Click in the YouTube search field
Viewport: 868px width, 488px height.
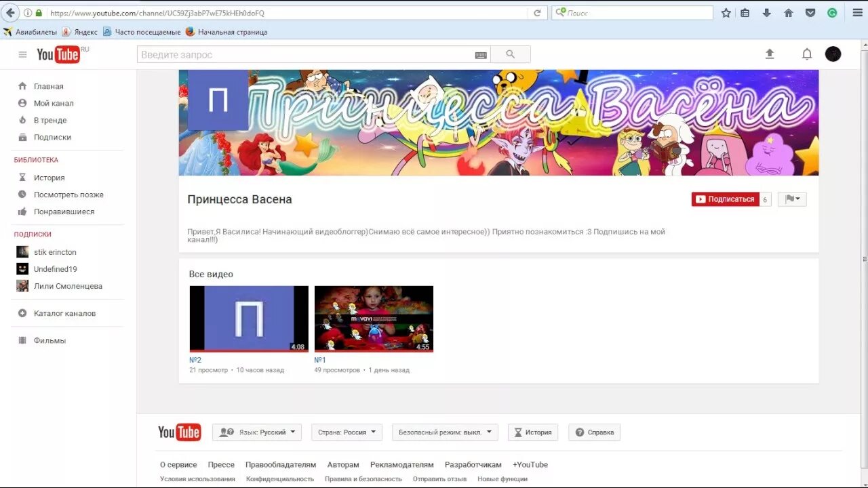tap(305, 55)
